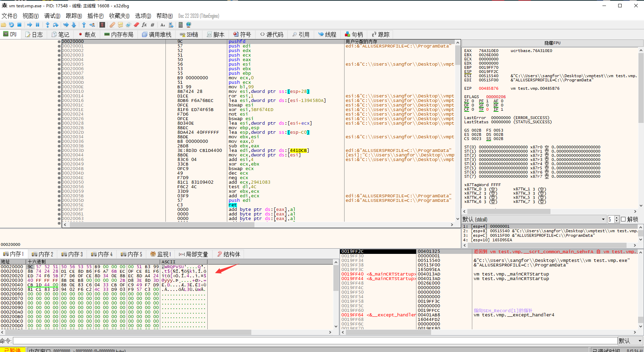Viewport: 644px width, 352px height.
Task: Enable the 解锁 checkbox
Action: [x=623, y=219]
